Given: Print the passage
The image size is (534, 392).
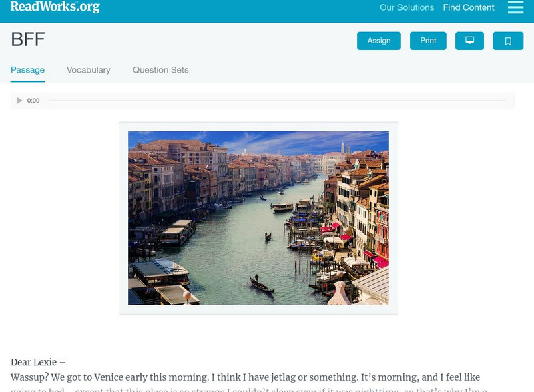Looking at the screenshot, I should click(x=428, y=41).
